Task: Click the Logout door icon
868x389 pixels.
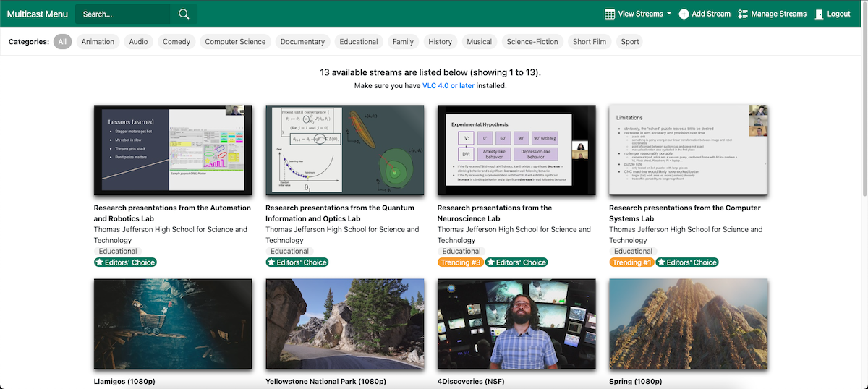Action: (x=819, y=14)
